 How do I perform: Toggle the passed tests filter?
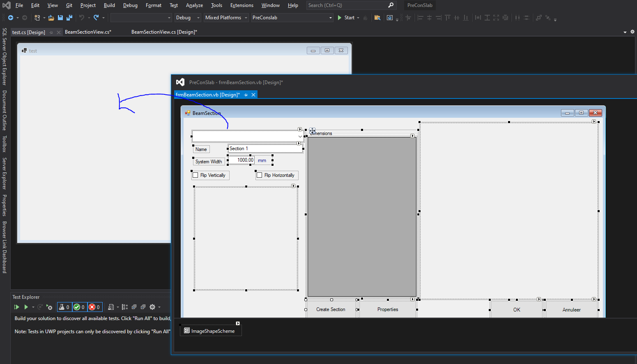[79, 307]
